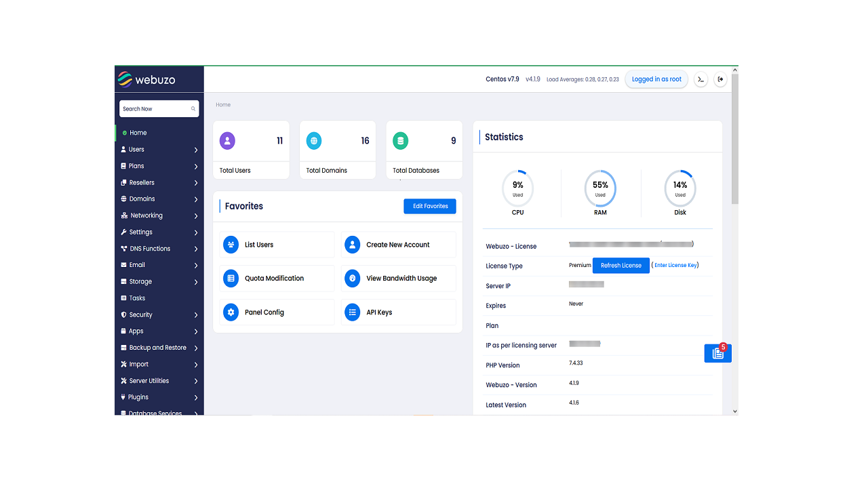This screenshot has height=488, width=868.
Task: Click the search magnifier icon
Action: (x=193, y=108)
